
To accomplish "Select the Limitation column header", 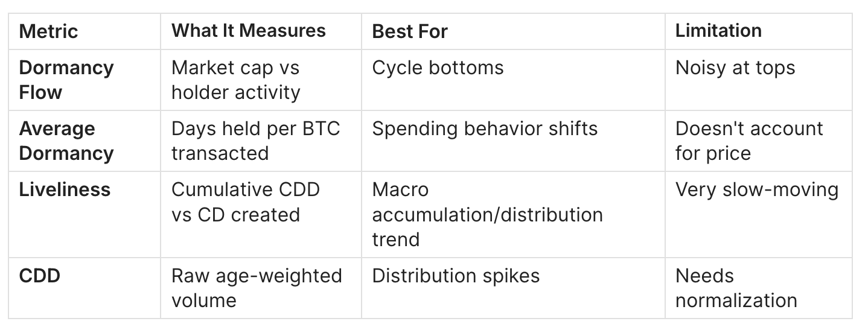I will [x=718, y=31].
